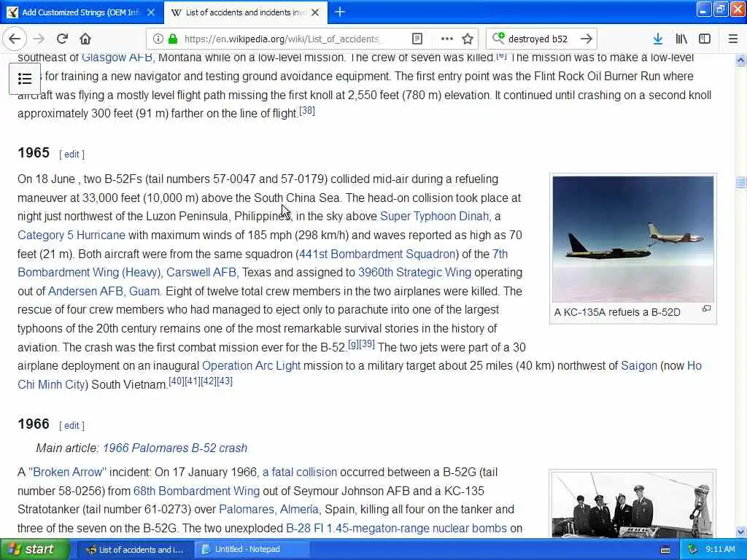747x560 pixels.
Task: Switch to List of accidents taskbar button
Action: (135, 550)
